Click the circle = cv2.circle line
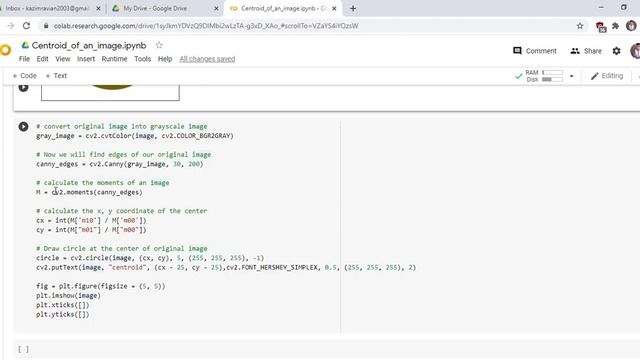This screenshot has width=640, height=360. point(150,258)
